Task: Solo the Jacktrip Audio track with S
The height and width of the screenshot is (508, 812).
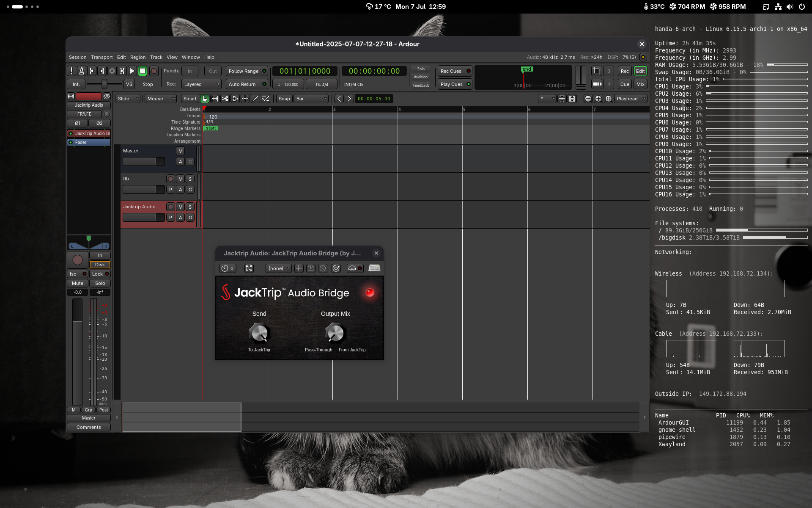Action: tap(190, 207)
